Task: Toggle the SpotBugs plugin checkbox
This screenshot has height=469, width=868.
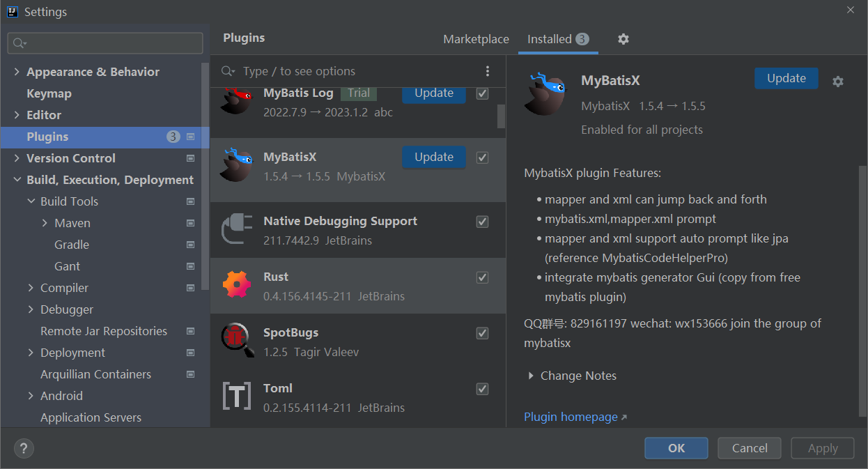Action: (482, 333)
